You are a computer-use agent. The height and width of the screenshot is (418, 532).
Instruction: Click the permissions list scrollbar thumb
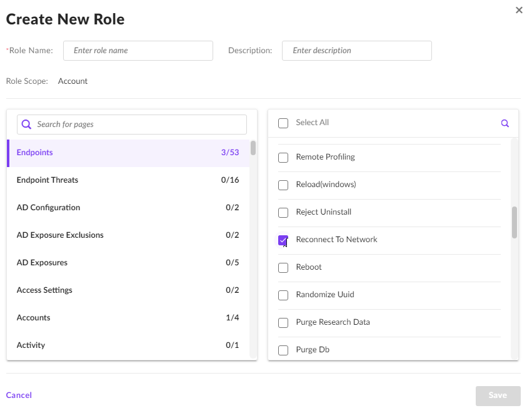(x=514, y=222)
